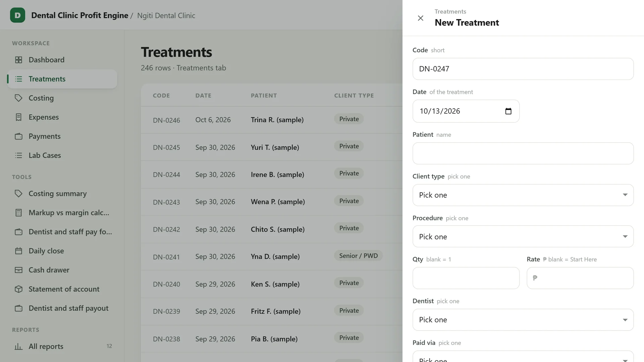Select Treatments in the sidebar
Screen dimensions: 644x362
(62, 79)
